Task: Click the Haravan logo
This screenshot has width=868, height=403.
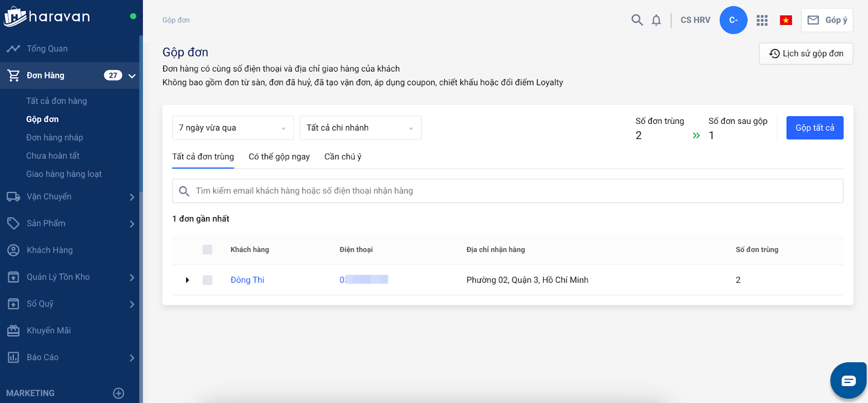Action: coord(47,17)
